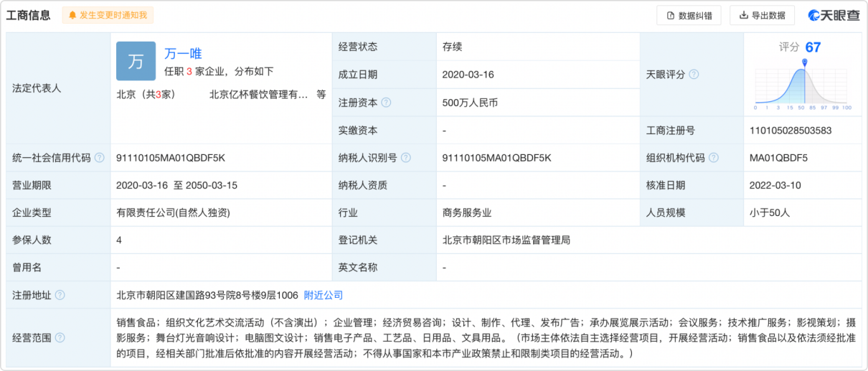Click the 数据纠错 button
Viewport: 868px width, 371px height.
[x=689, y=15]
